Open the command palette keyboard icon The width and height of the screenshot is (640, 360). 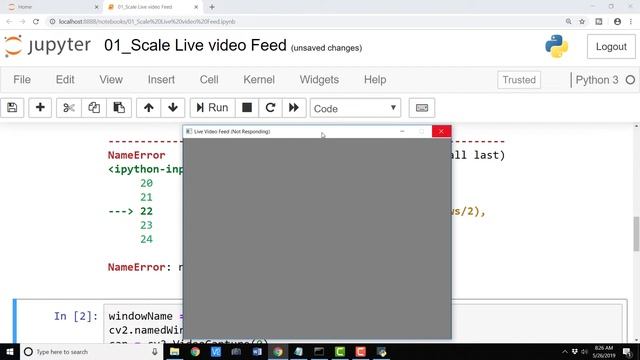[422, 108]
